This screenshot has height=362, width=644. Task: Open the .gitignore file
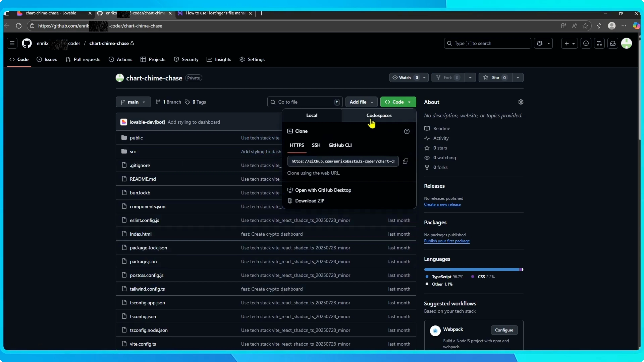(x=140, y=165)
